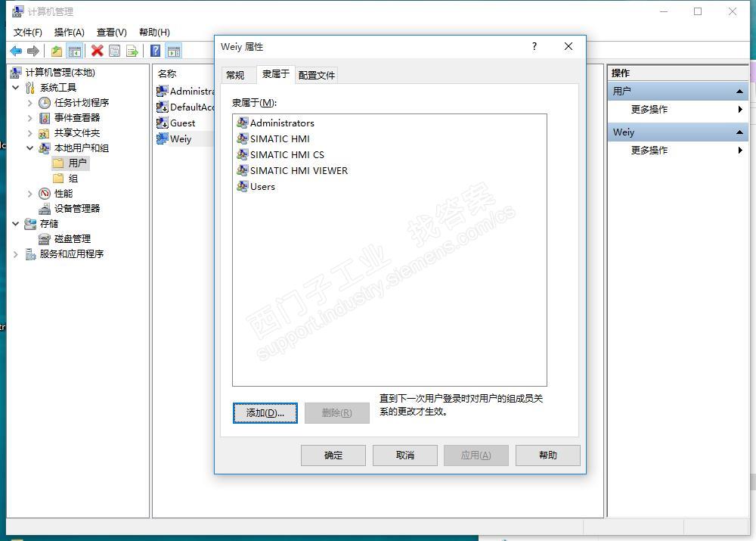Expand the 任务计划程序 node arrow
756x541 pixels.
[30, 103]
